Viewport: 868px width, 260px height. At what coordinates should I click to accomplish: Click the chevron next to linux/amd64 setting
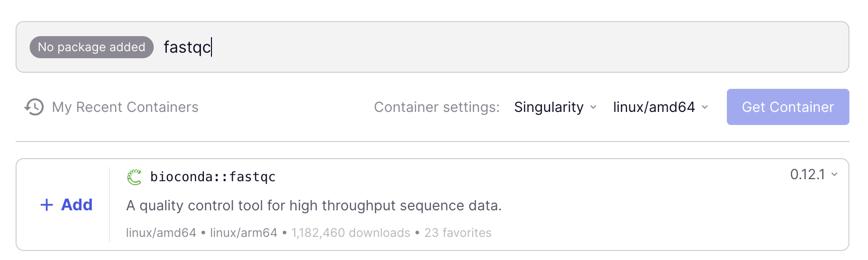[x=705, y=107]
